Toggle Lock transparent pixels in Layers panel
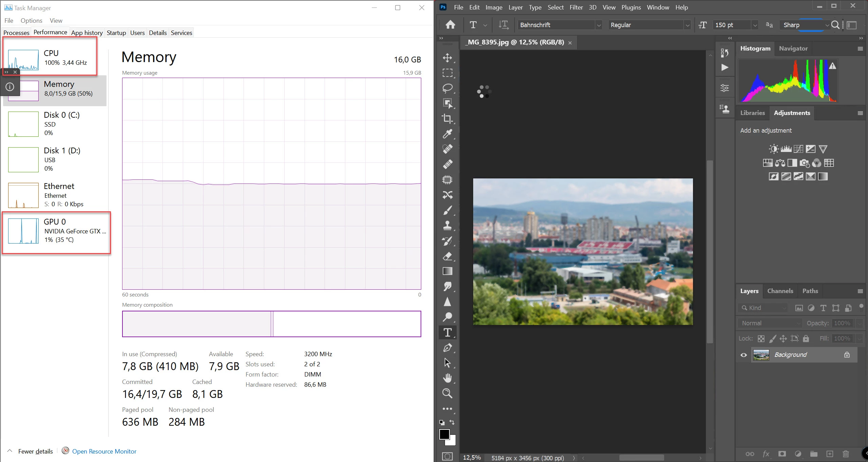Viewport: 868px width, 462px height. (x=761, y=339)
